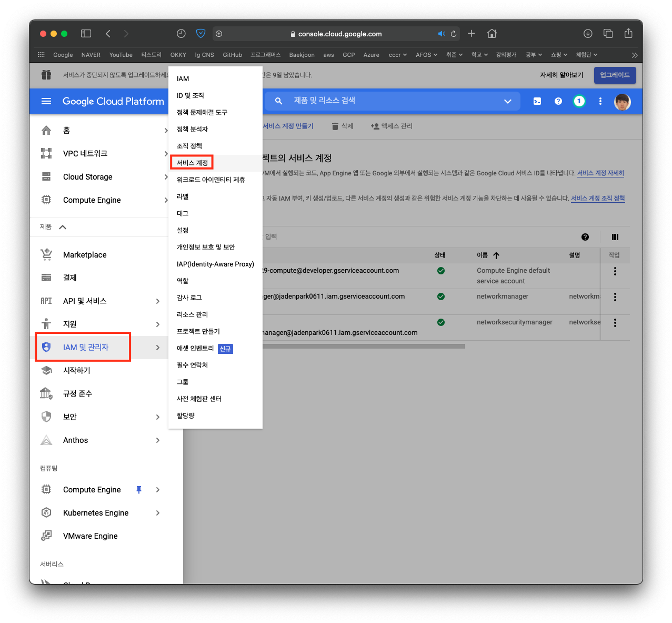Viewport: 672px width, 623px height.
Task: Open the three-dot settings menu in header
Action: tap(600, 101)
